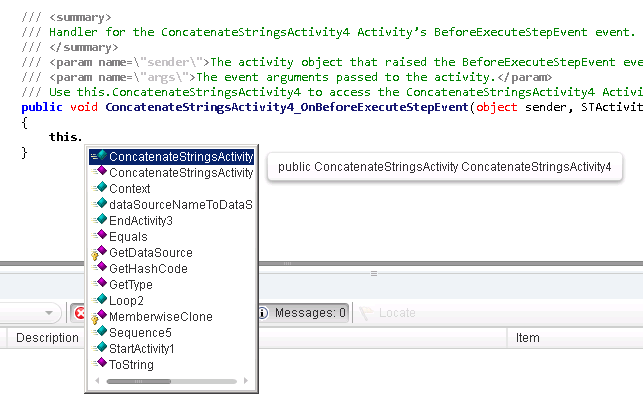Insert ToString from the suggestion list
The width and height of the screenshot is (643, 413).
coord(131,364)
